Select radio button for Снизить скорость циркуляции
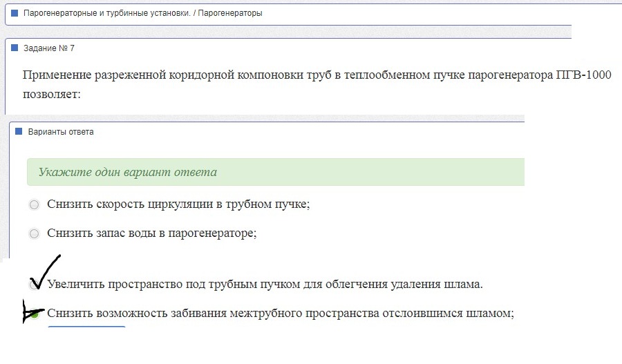Image resolution: width=622 pixels, height=364 pixels. (x=34, y=204)
